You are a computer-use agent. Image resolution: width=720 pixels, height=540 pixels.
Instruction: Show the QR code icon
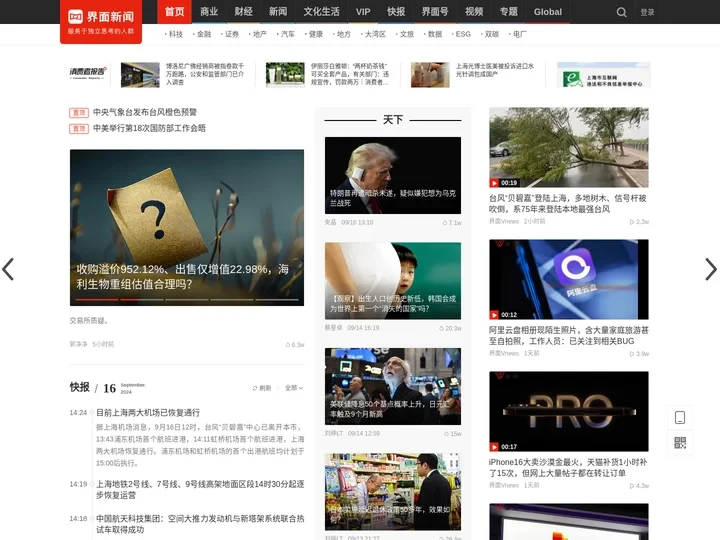click(680, 443)
